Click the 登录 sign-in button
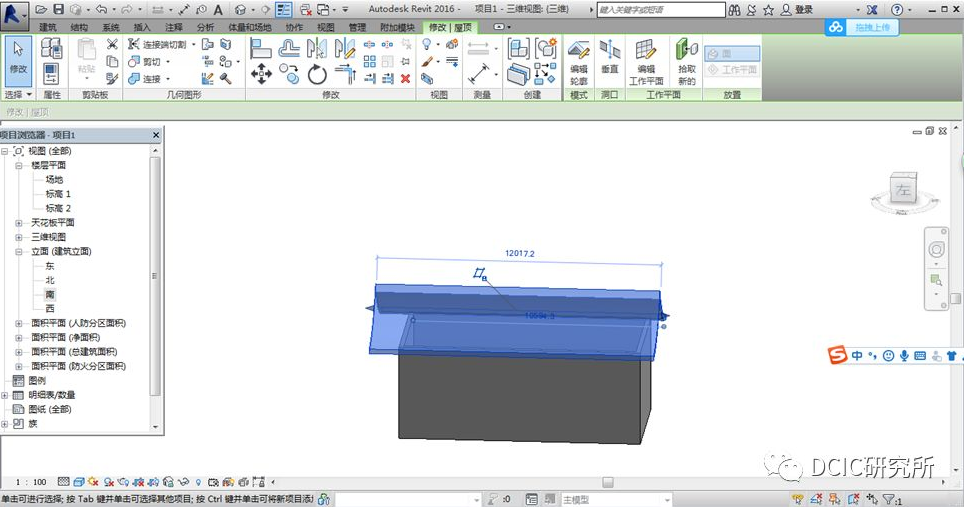Image resolution: width=964 pixels, height=507 pixels. [803, 9]
